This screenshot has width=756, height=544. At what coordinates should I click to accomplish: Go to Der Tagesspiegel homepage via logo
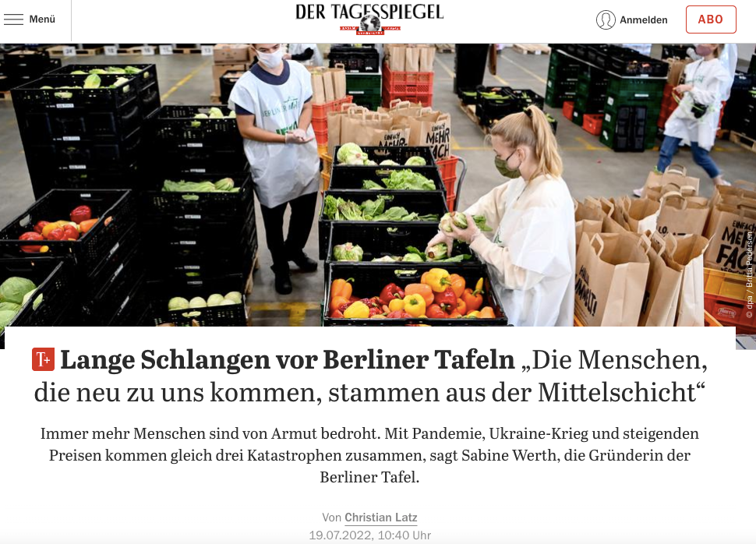369,19
